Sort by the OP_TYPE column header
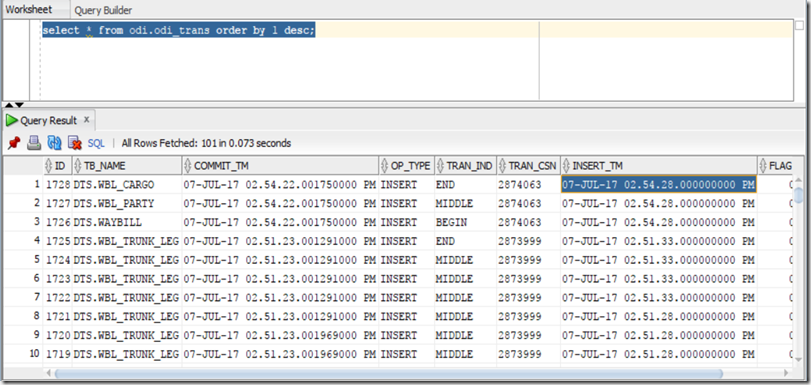Viewport: 811px width, 385px height. click(x=407, y=166)
